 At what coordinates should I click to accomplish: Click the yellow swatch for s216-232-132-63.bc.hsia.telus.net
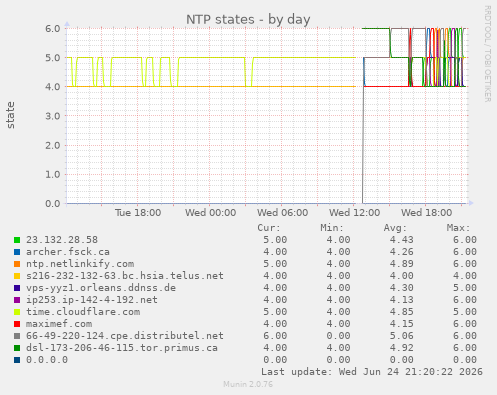[17, 276]
